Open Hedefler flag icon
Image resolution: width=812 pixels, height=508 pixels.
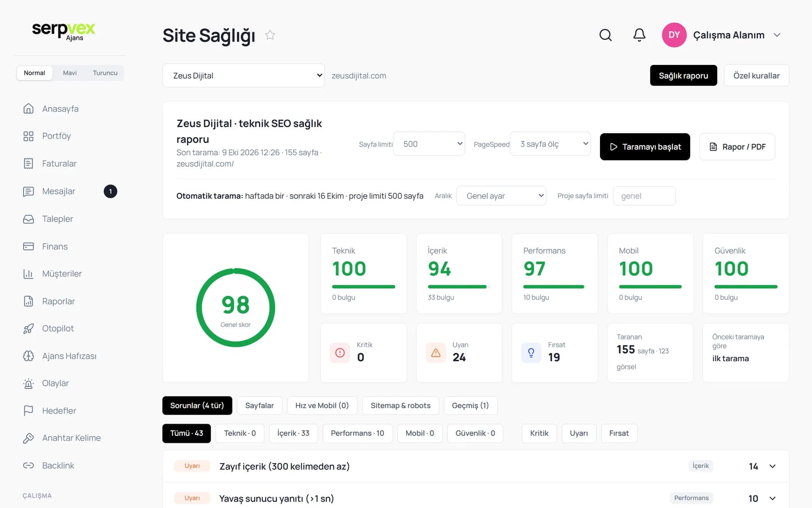[x=28, y=410]
